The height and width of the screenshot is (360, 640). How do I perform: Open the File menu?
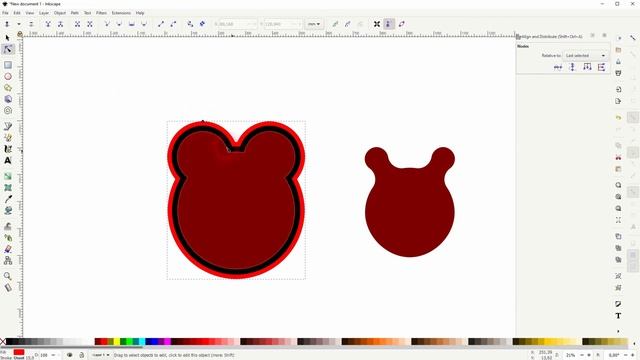click(5, 13)
